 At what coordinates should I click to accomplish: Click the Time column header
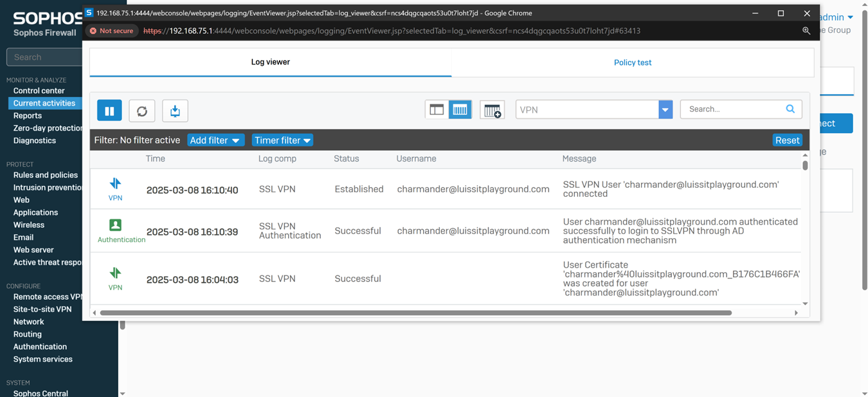[x=156, y=158]
